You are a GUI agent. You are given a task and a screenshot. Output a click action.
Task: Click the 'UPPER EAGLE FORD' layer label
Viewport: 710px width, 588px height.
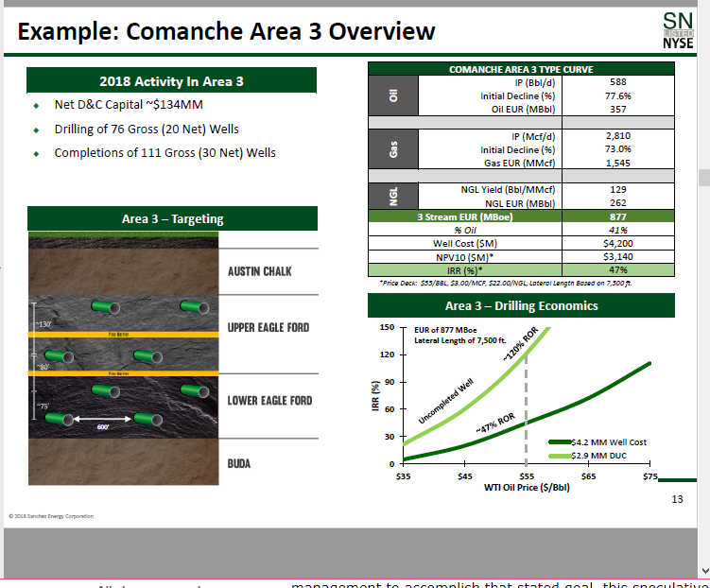coord(268,327)
